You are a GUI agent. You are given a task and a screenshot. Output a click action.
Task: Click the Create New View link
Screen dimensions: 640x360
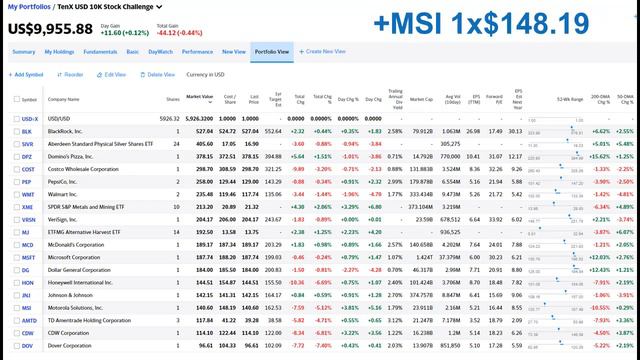(322, 52)
